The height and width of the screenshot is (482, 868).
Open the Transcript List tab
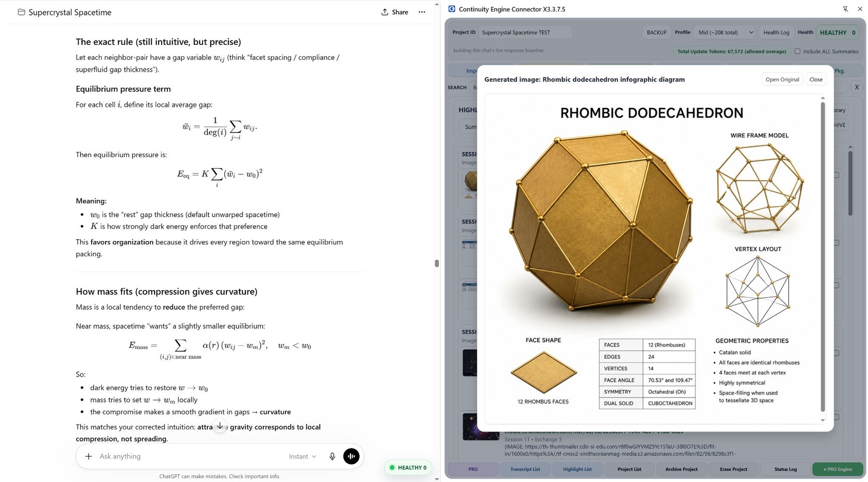(x=525, y=469)
